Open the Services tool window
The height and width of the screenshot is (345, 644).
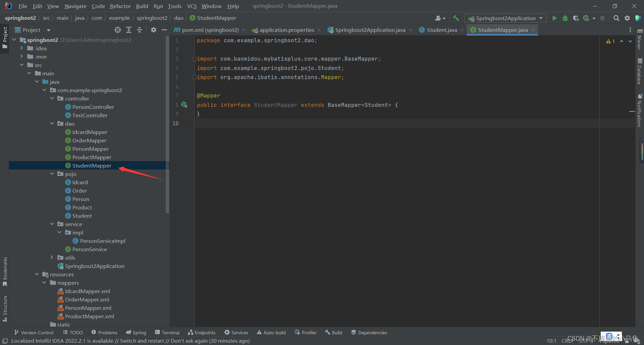(x=236, y=333)
